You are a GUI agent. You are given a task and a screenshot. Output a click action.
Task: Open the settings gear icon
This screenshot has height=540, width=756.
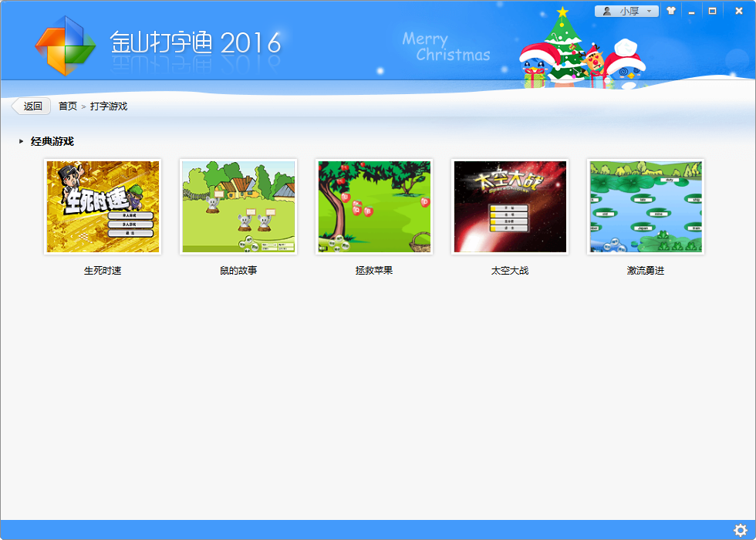(x=740, y=531)
